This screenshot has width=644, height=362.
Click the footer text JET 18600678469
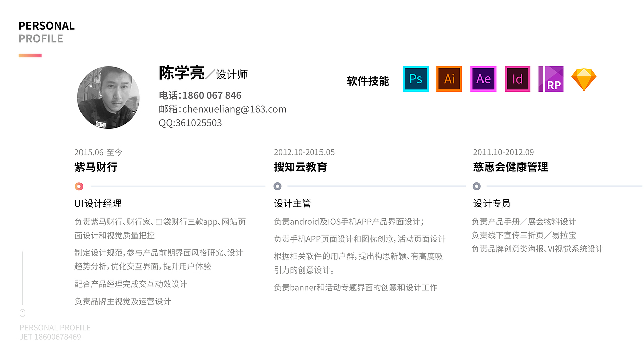(x=50, y=337)
